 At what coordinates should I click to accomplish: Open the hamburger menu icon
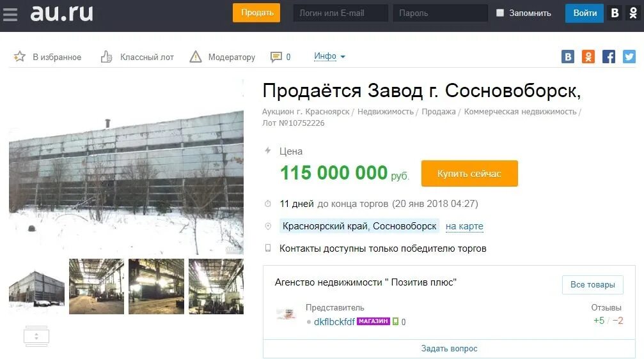10,14
